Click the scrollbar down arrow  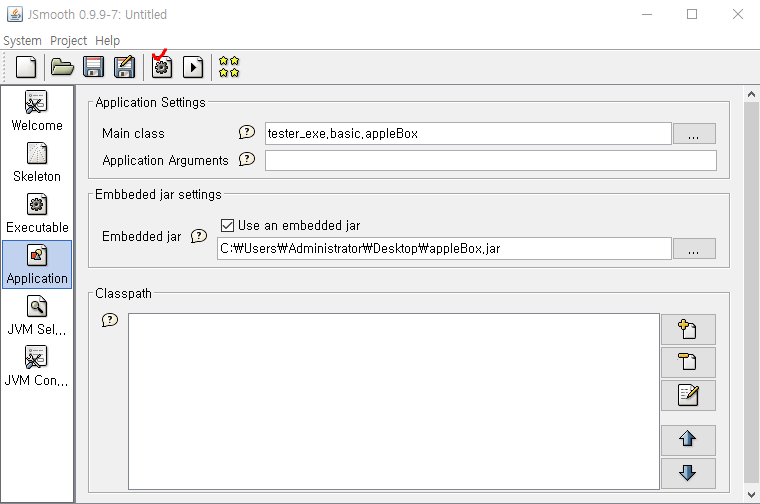click(751, 495)
